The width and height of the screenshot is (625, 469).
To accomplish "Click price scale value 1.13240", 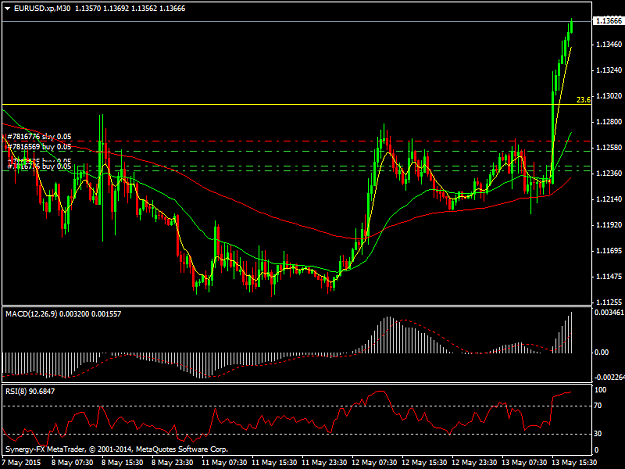I will [x=609, y=70].
